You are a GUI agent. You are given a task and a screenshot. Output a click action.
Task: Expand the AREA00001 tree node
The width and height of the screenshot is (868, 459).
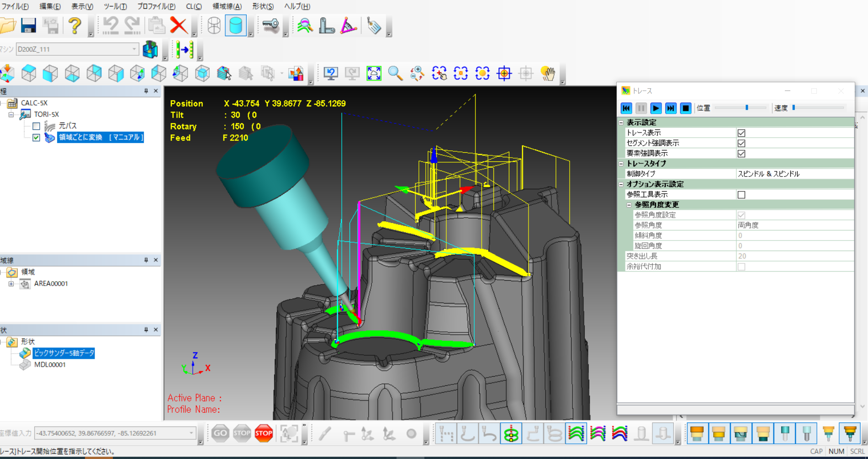(11, 283)
